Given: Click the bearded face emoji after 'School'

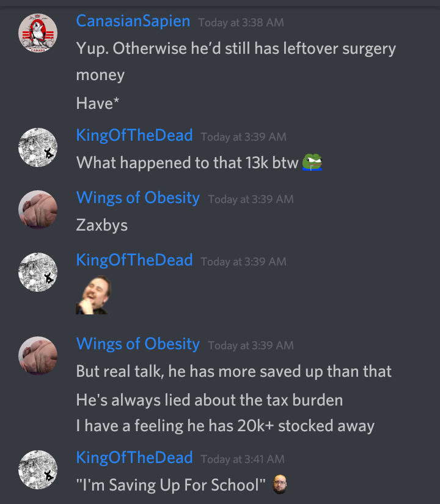Looking at the screenshot, I should (279, 484).
